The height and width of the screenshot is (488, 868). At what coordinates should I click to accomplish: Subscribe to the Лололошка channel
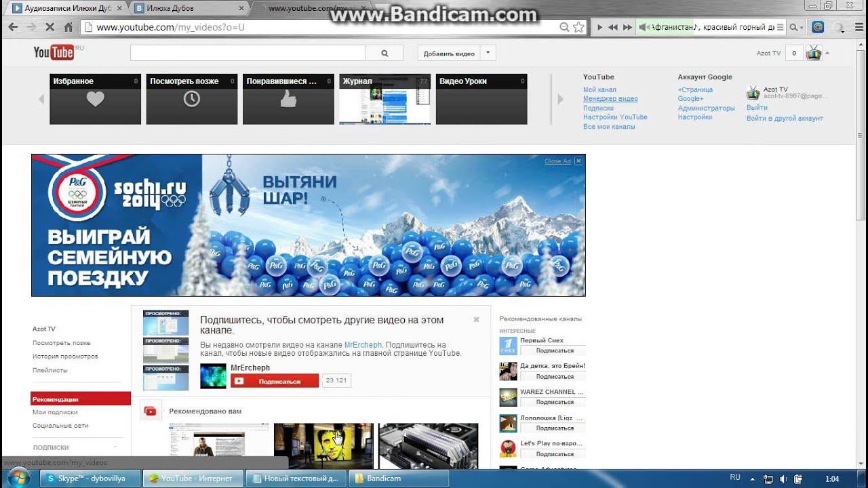[x=555, y=428]
